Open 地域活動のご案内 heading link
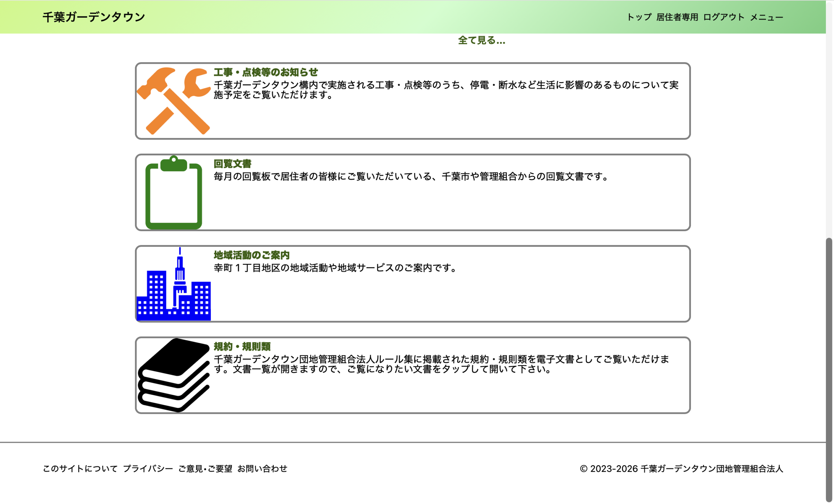The height and width of the screenshot is (504, 834). coord(252,255)
